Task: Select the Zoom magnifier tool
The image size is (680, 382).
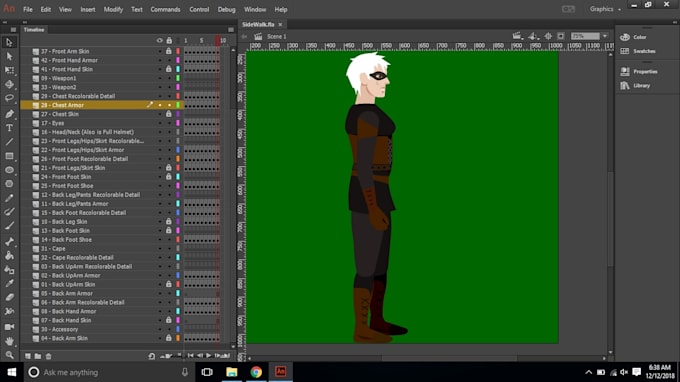Action: (9, 355)
